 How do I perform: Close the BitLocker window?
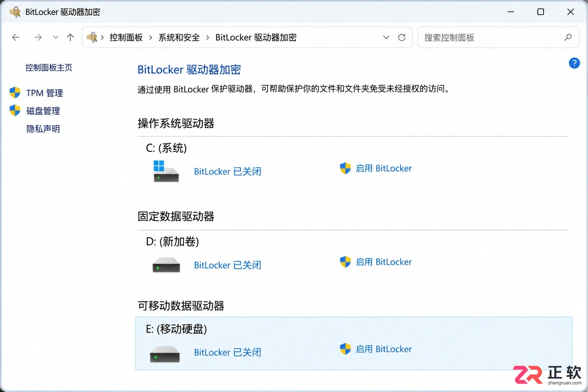570,12
